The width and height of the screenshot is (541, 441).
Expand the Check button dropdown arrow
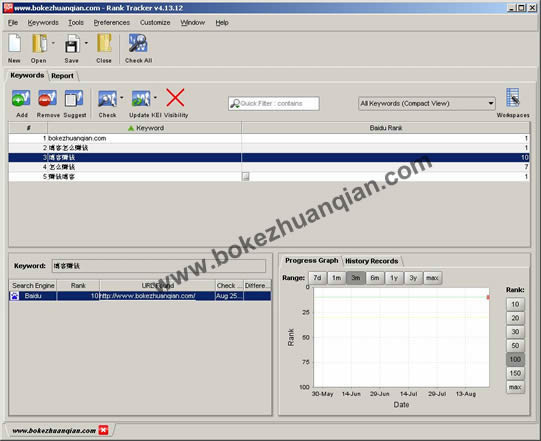[121, 98]
